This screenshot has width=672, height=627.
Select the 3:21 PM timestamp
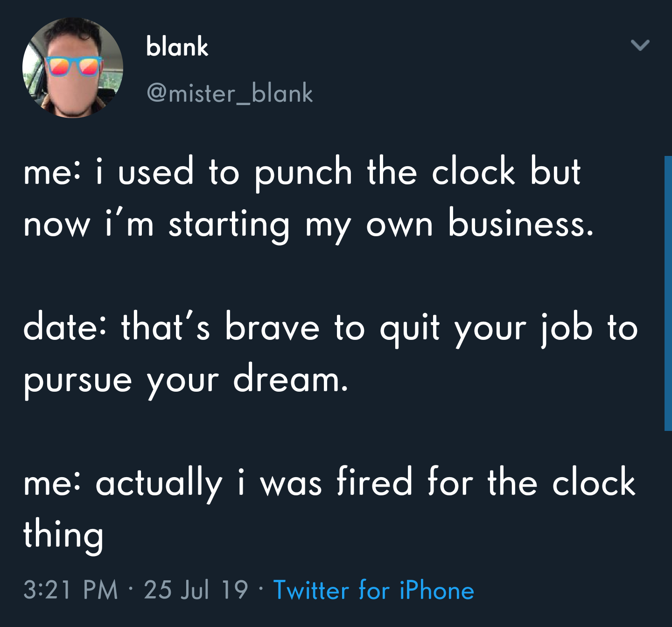click(x=70, y=590)
